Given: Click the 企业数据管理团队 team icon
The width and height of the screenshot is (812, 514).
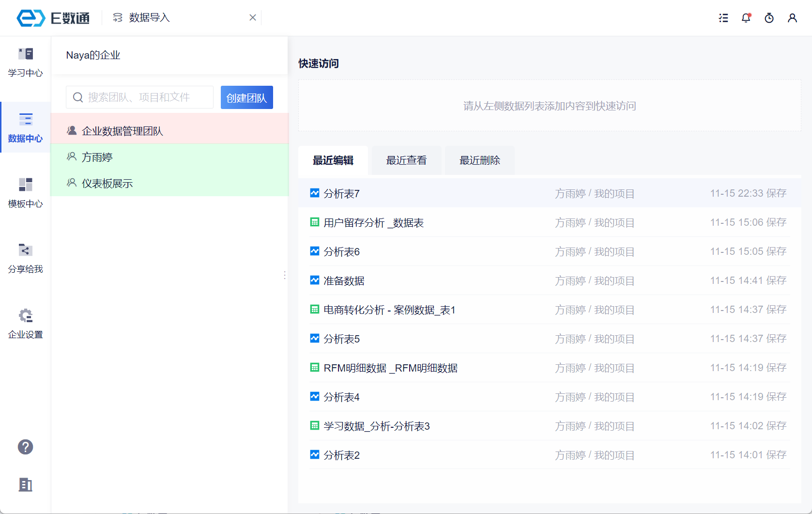Looking at the screenshot, I should [72, 130].
